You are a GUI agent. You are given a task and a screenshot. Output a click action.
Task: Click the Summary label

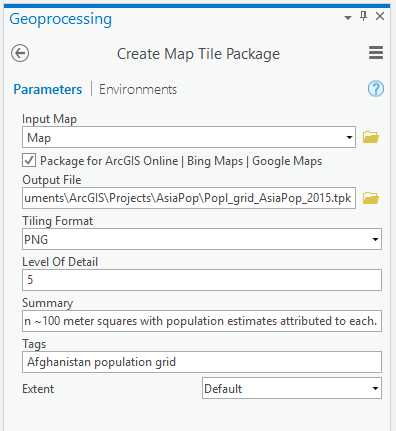47,303
